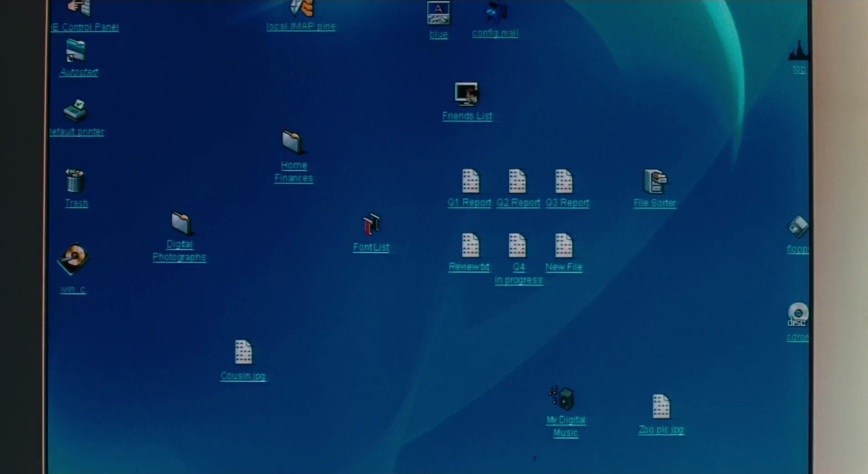Screen dimensions: 868x474
Task: Click the "Digital Photographs" label text
Action: [x=179, y=251]
